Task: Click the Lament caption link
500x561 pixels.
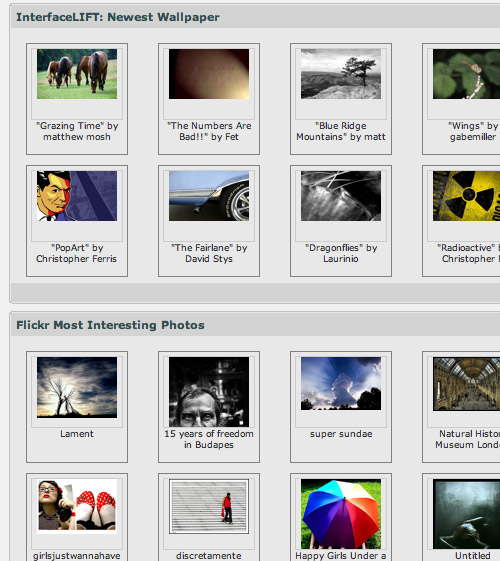Action: pos(77,434)
